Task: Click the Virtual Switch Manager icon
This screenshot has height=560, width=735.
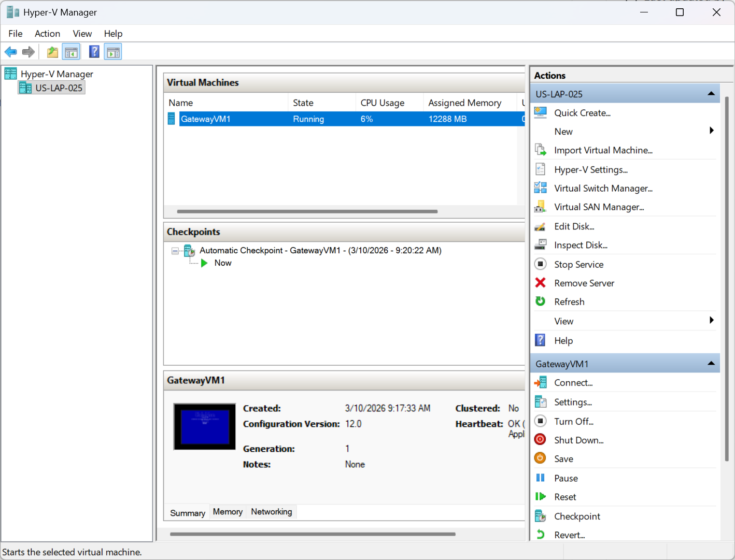Action: (x=540, y=188)
